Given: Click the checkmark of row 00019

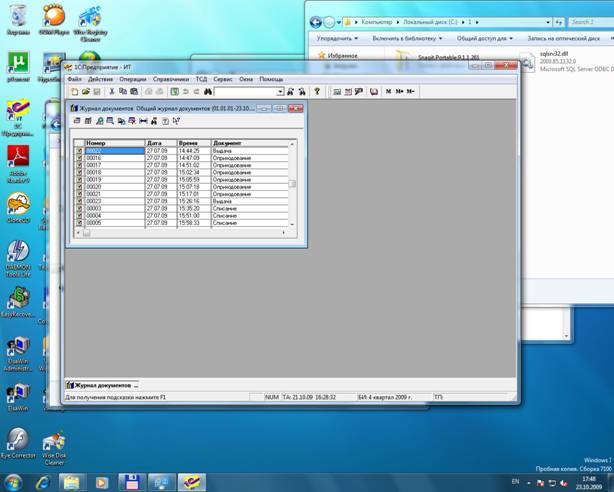Looking at the screenshot, I should [79, 179].
